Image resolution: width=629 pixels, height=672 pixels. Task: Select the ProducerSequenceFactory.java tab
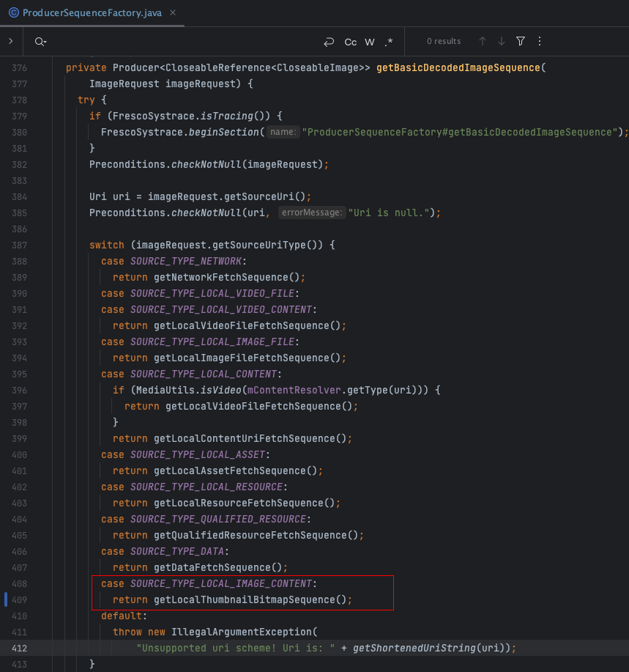[x=92, y=13]
